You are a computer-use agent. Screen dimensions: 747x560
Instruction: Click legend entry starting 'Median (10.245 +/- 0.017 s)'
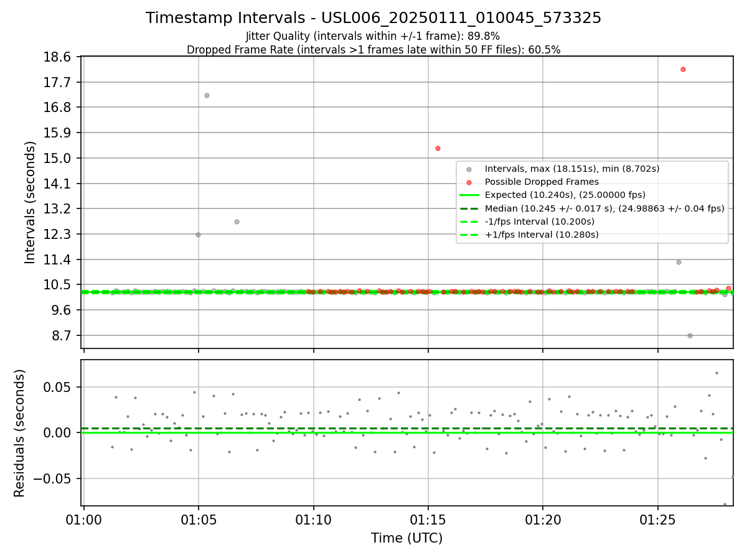[604, 208]
